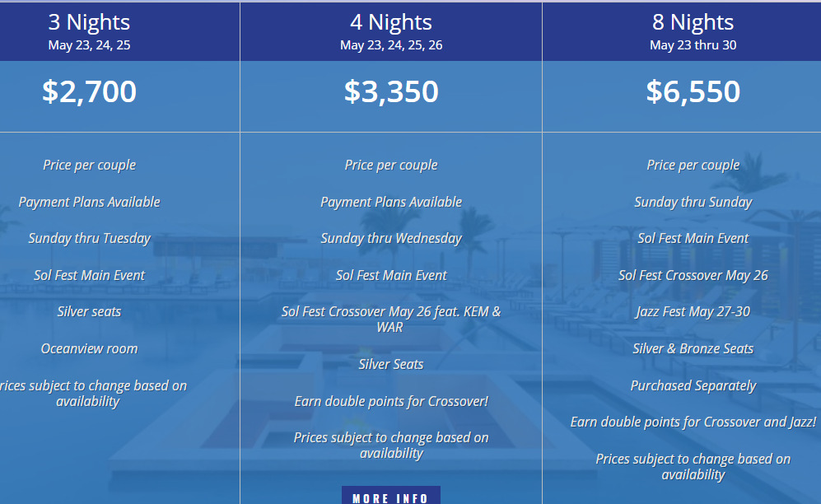821x504 pixels.
Task: Click the Silver & Bronze Seats text
Action: 693,348
